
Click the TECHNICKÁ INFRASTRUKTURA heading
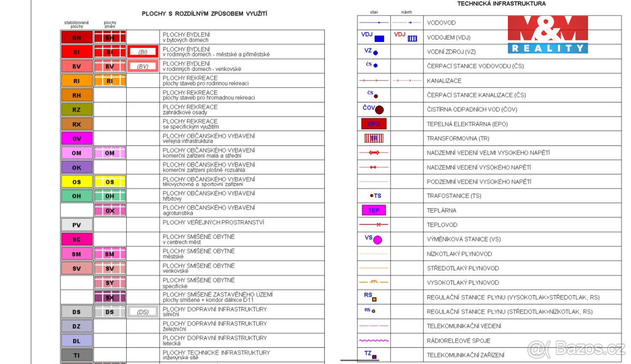501,3
